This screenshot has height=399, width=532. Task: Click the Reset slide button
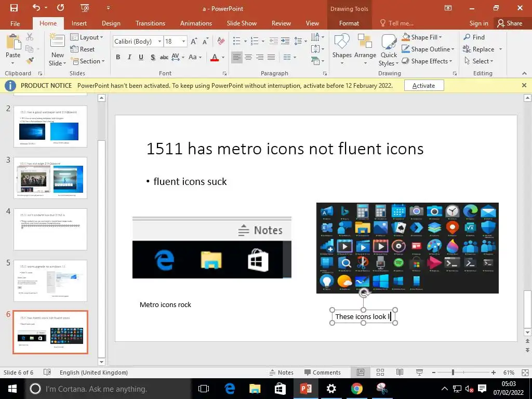click(x=83, y=49)
